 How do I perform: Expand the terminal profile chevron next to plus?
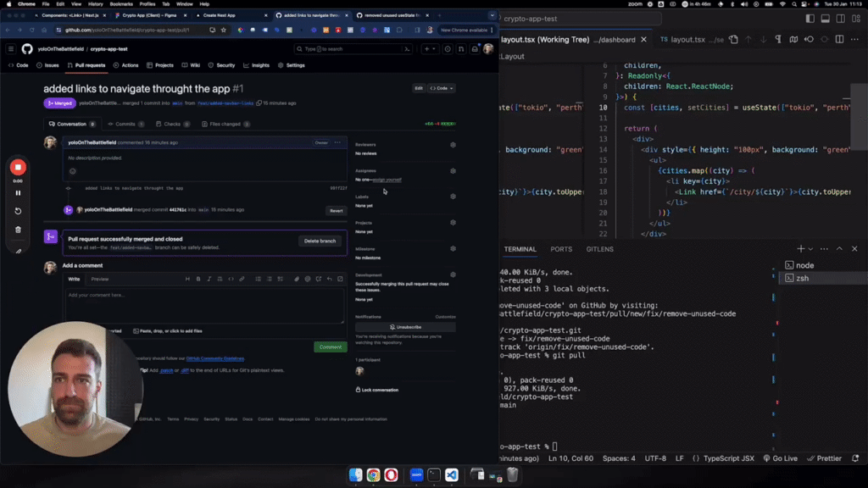pos(810,248)
